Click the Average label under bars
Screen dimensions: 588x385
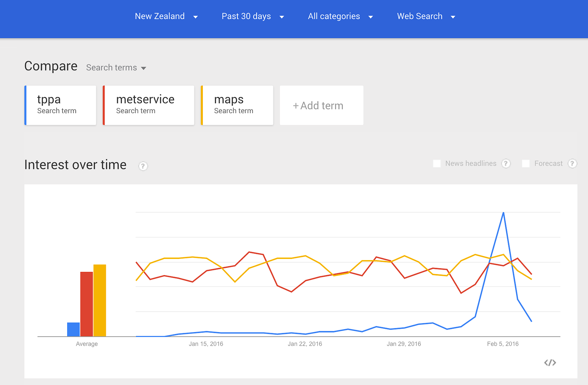pyautogui.click(x=87, y=344)
